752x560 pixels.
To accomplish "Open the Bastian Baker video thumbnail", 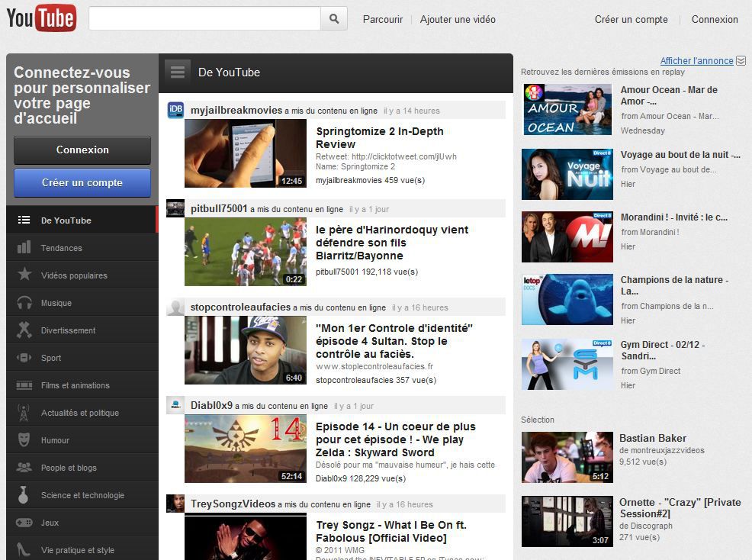I will tap(567, 457).
